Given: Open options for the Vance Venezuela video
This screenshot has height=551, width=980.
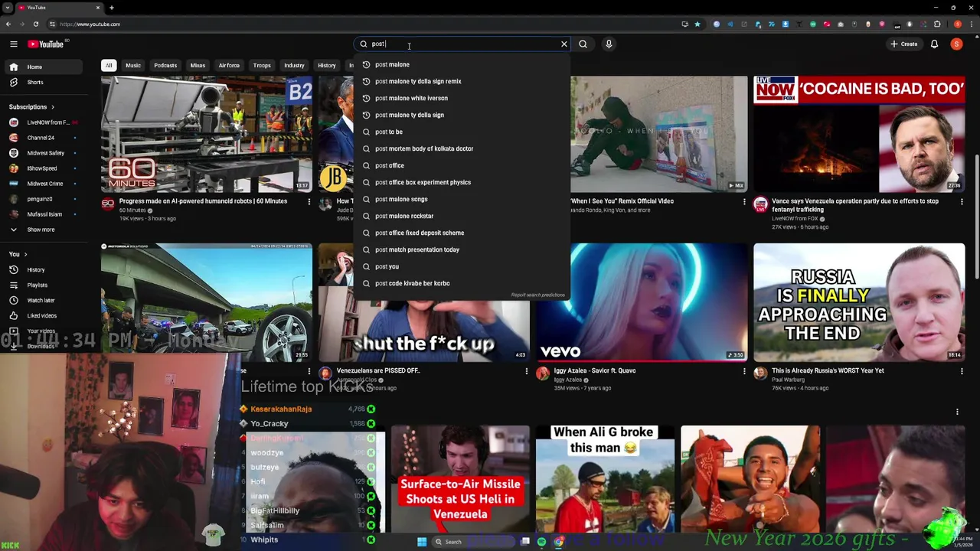Looking at the screenshot, I should [962, 202].
